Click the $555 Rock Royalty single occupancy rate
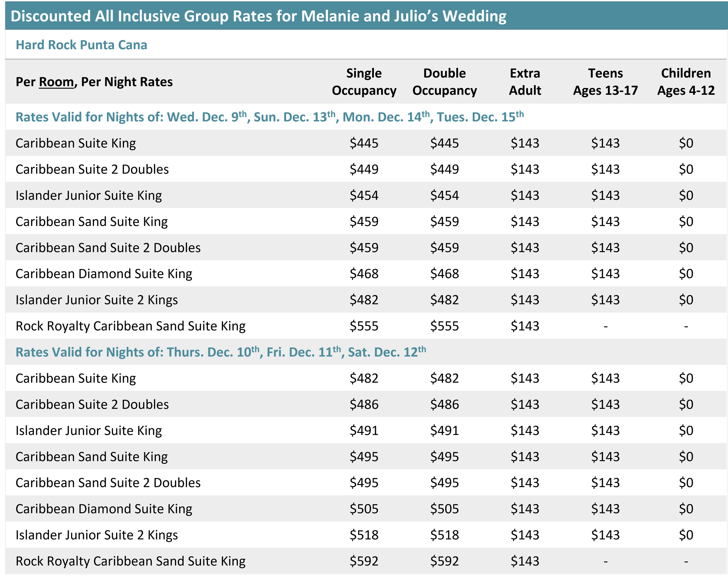728x578 pixels. tap(364, 326)
